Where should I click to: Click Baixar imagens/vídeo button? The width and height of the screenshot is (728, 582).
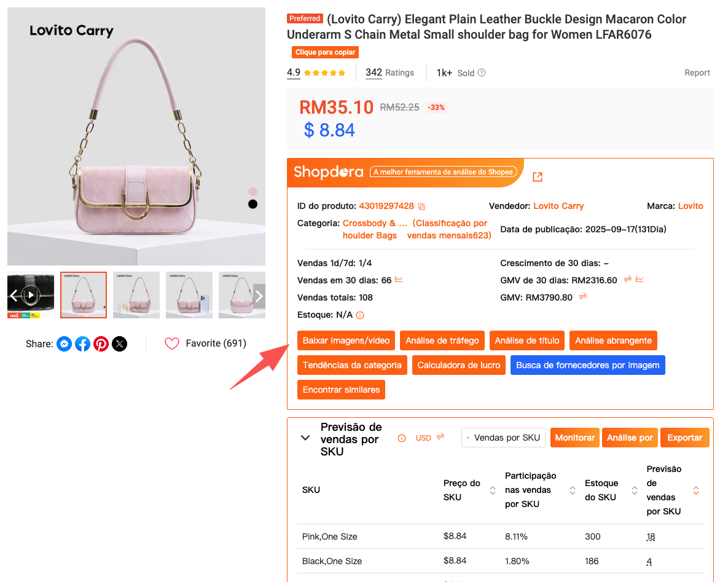click(x=346, y=340)
